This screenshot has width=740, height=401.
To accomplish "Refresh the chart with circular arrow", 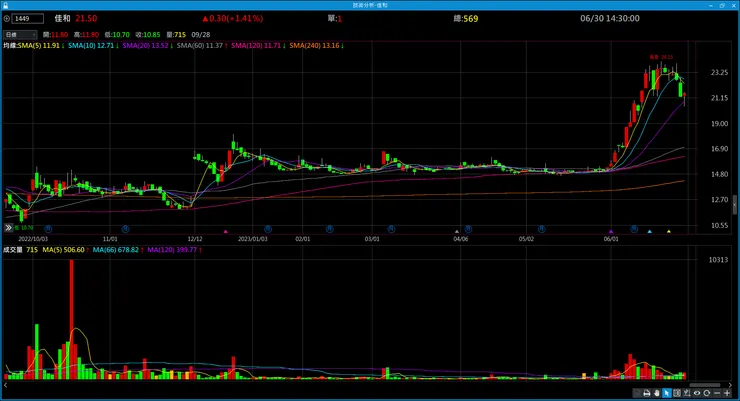I will click(x=706, y=393).
